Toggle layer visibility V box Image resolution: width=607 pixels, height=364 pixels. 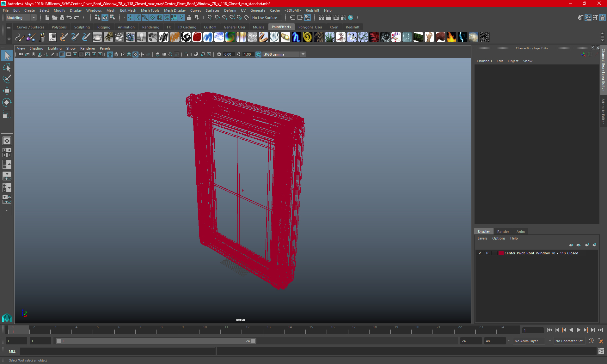(x=480, y=253)
